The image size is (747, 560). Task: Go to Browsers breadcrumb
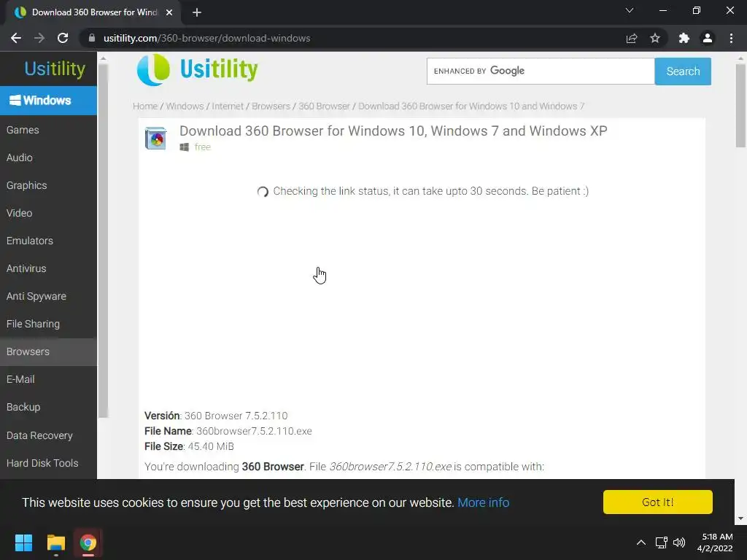[x=271, y=106]
